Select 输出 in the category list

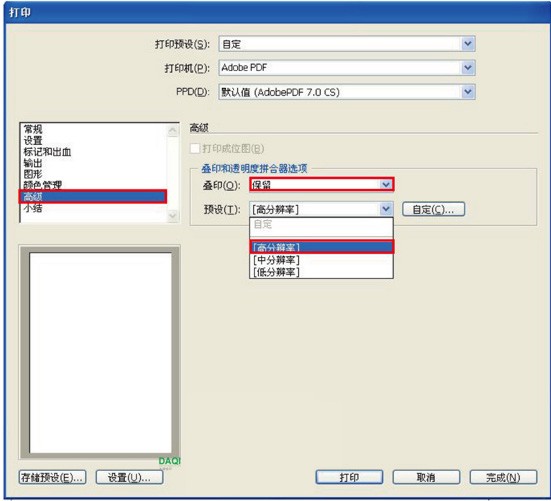(x=33, y=163)
